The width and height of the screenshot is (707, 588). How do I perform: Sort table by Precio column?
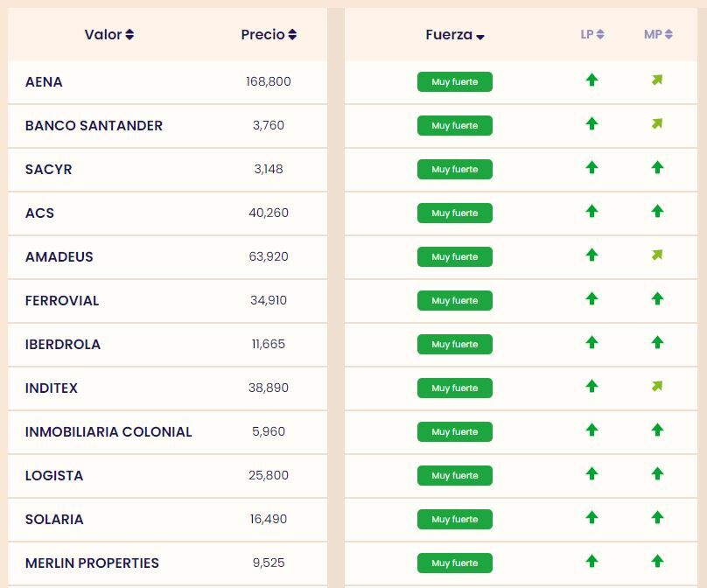pos(269,35)
